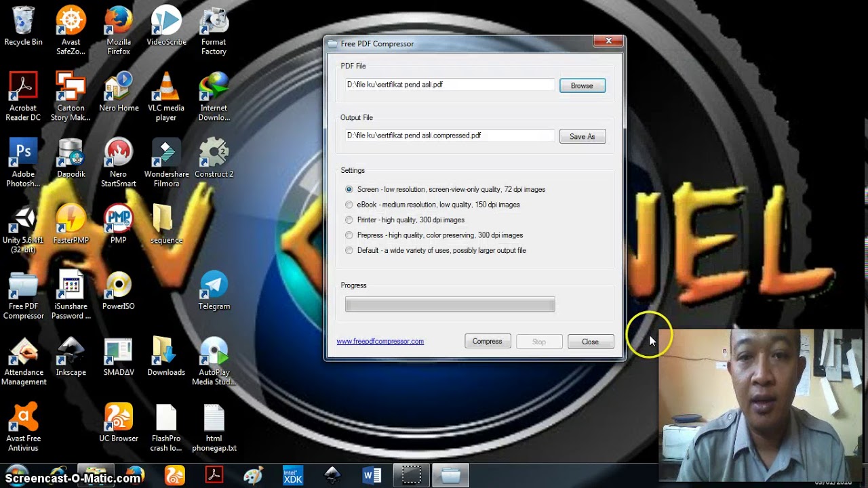Open the Downloads folder shortcut
This screenshot has height=488, width=868.
pyautogui.click(x=166, y=357)
